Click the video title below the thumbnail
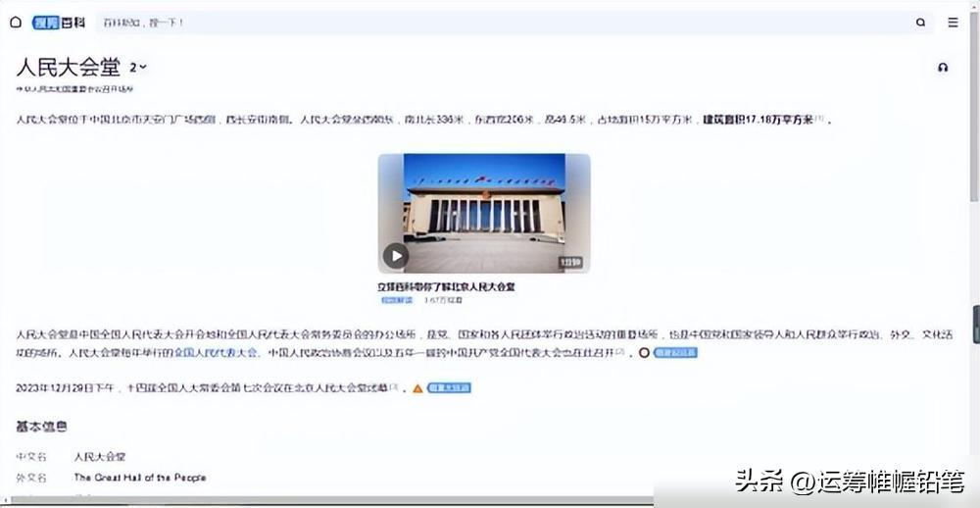The height and width of the screenshot is (508, 980). (x=446, y=286)
